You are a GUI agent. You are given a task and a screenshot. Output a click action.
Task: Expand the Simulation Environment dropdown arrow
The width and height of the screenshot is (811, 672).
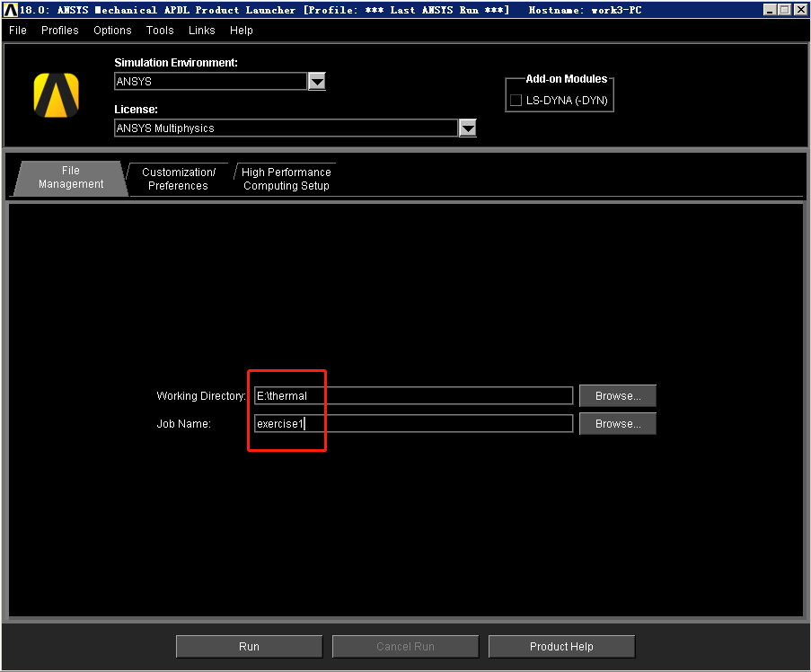[x=316, y=81]
